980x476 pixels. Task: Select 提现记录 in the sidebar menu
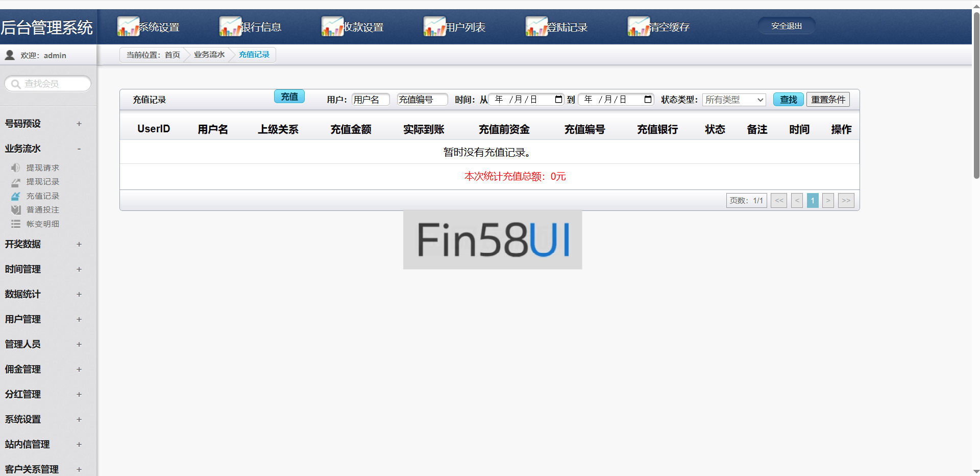[43, 182]
